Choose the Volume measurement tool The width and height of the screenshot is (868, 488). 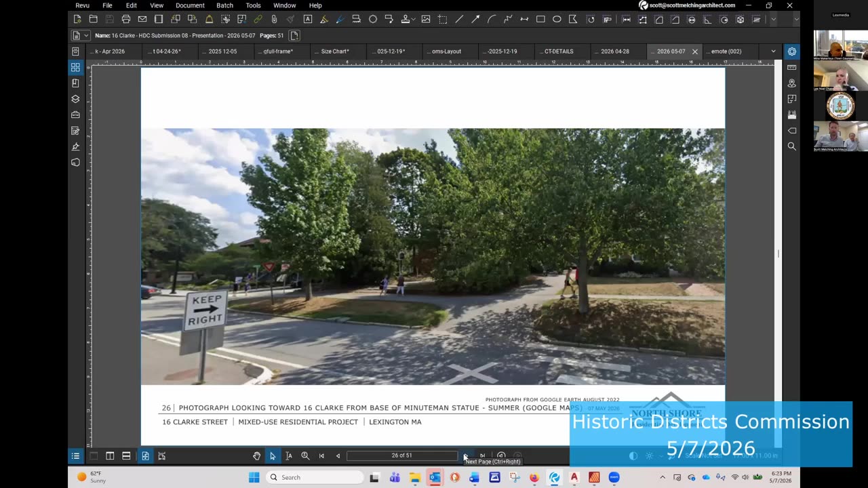click(741, 20)
